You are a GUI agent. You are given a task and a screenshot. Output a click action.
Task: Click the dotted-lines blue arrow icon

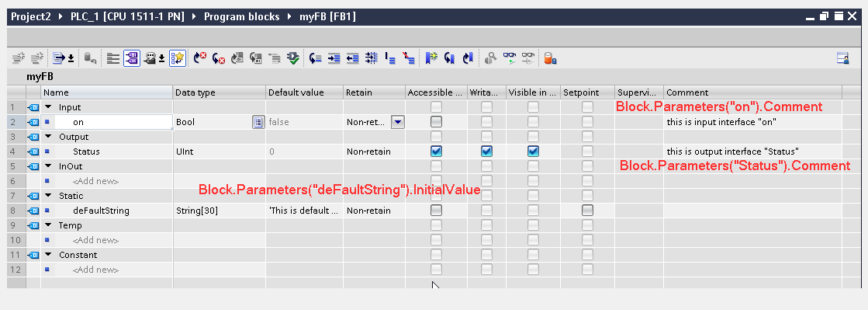click(x=371, y=57)
